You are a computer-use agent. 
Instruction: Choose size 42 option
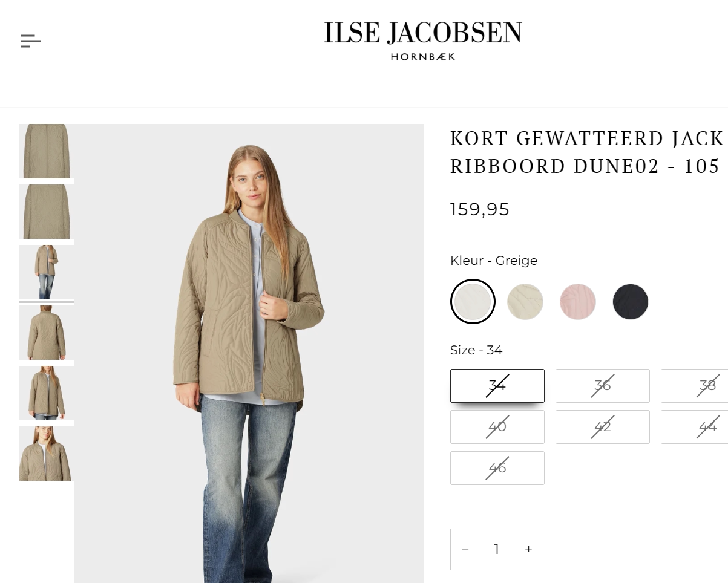[x=603, y=427]
